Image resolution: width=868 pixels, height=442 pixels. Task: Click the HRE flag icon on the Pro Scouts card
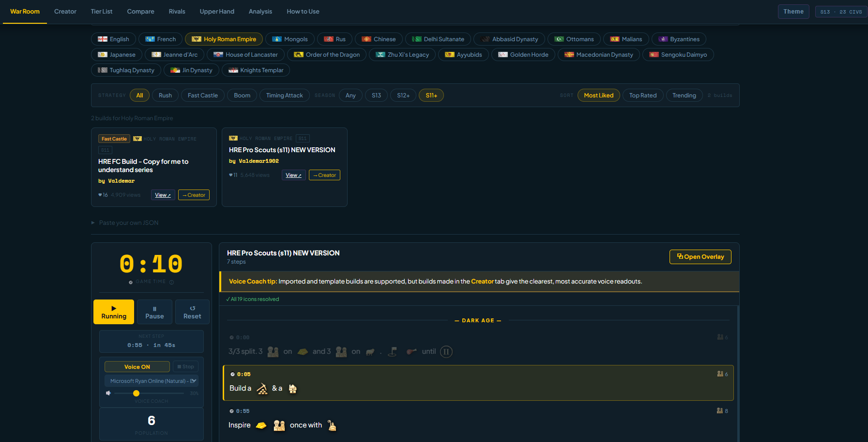pos(233,138)
